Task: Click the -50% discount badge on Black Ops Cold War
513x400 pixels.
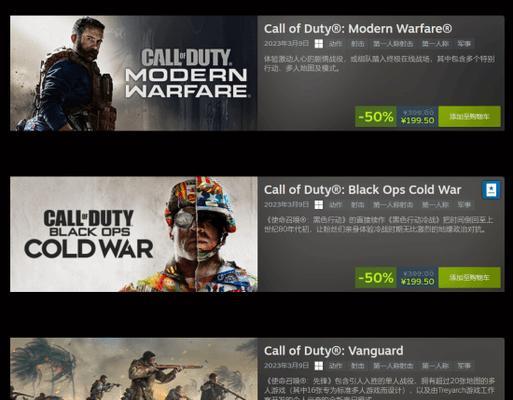Action: coord(376,277)
